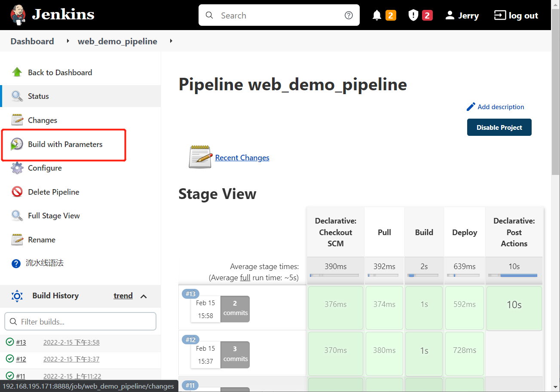Click the 3 commits box for build #12
Viewport: 560px width, 392px height.
pos(235,354)
